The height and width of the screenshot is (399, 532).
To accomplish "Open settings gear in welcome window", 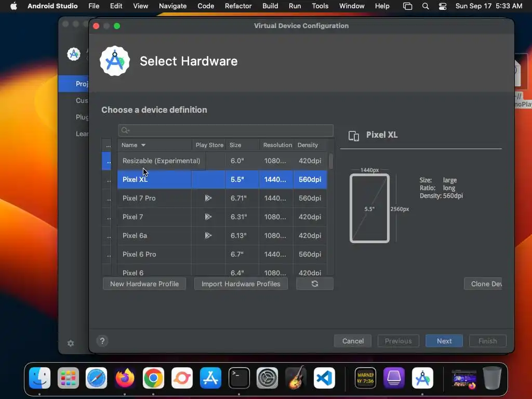I will (x=71, y=343).
